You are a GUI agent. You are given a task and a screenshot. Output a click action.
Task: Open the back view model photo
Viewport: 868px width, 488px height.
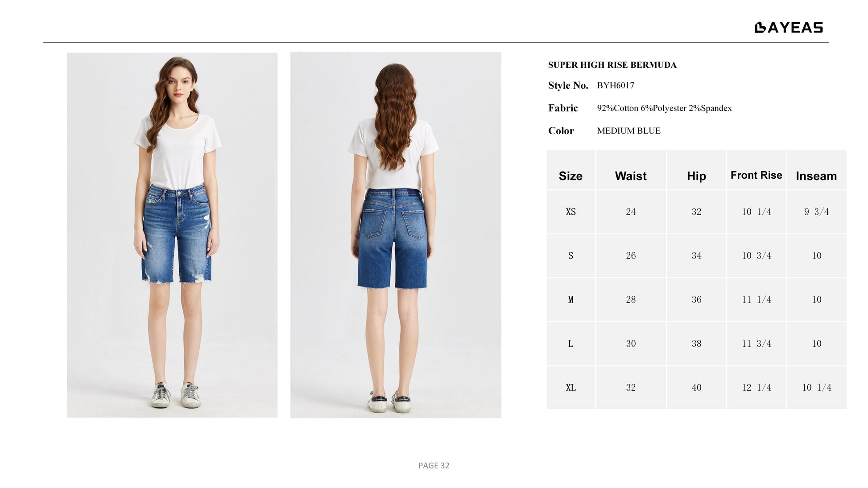click(x=396, y=235)
